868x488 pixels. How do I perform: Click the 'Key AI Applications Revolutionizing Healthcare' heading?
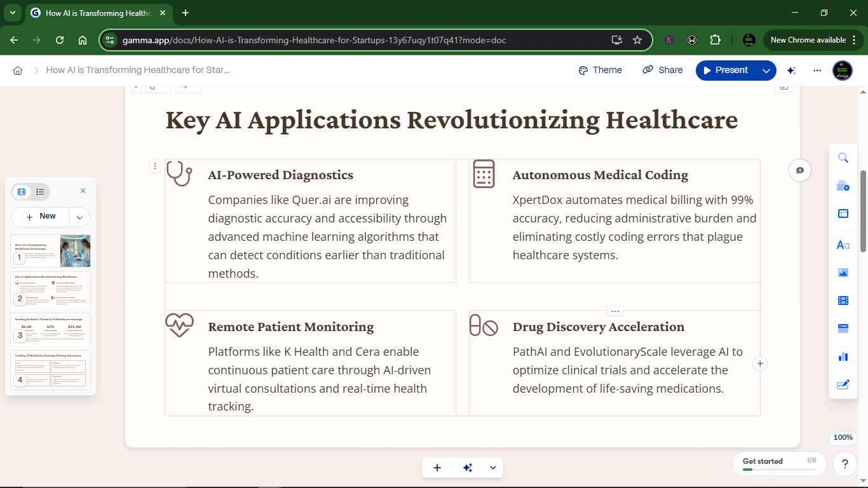tap(452, 120)
